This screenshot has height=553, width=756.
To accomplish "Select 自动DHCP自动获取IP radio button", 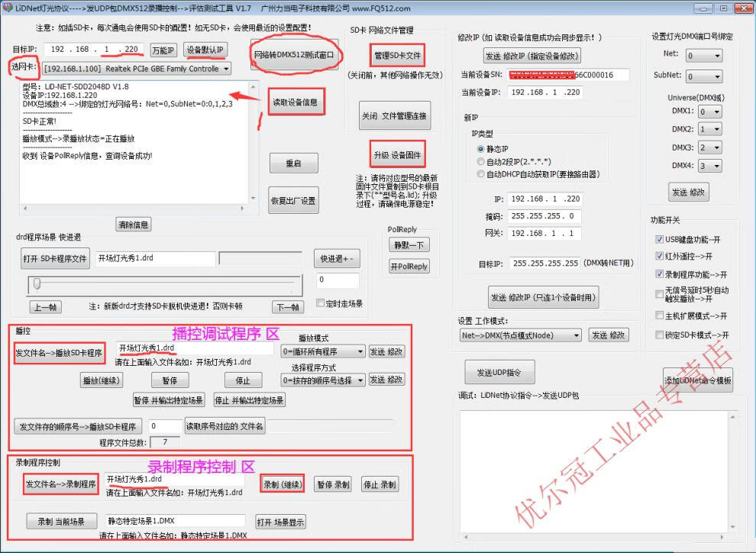I will [x=480, y=174].
